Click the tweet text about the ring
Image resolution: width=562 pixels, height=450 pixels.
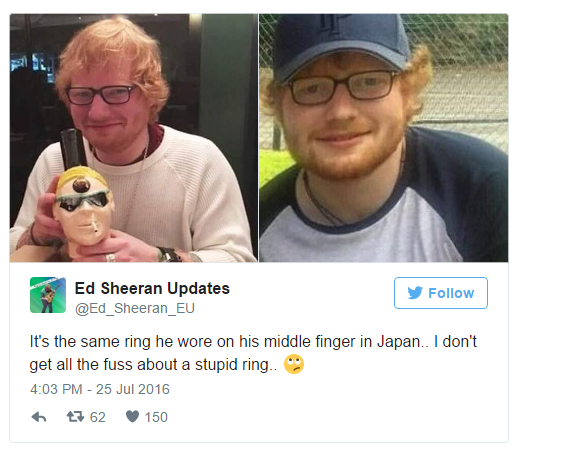pyautogui.click(x=253, y=353)
